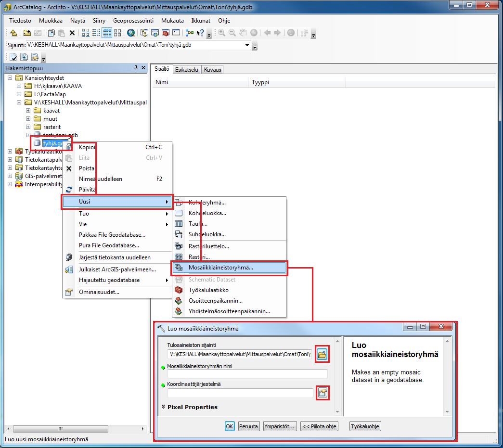Click the Nimi column header
Image resolution: width=503 pixels, height=448 pixels.
[x=200, y=82]
